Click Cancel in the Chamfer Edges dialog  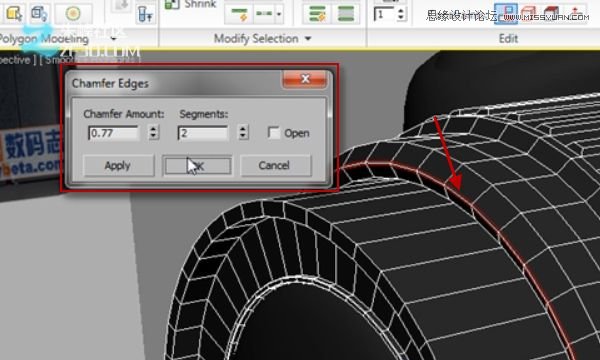pyautogui.click(x=276, y=166)
